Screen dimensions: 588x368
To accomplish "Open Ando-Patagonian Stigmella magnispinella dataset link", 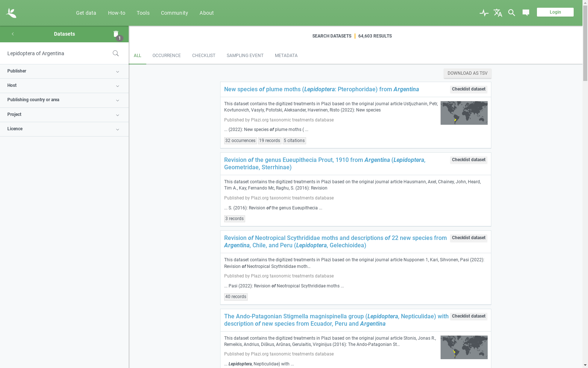I will (x=336, y=320).
